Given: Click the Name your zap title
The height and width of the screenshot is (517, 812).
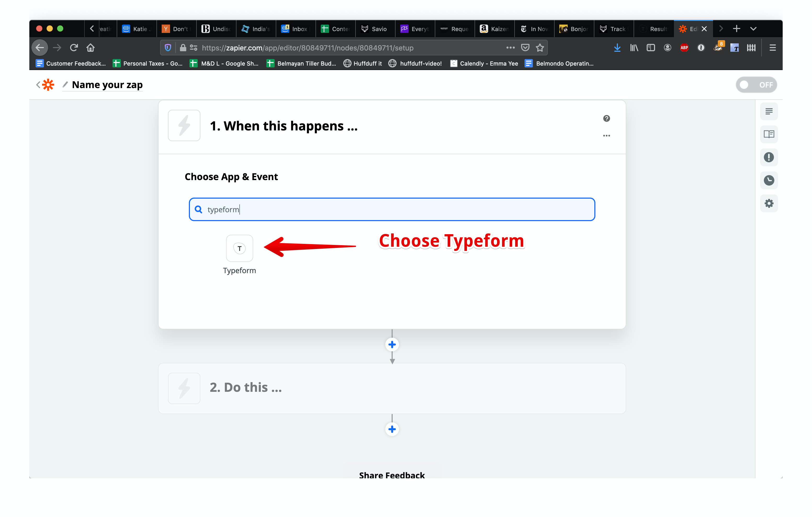Looking at the screenshot, I should pos(107,85).
